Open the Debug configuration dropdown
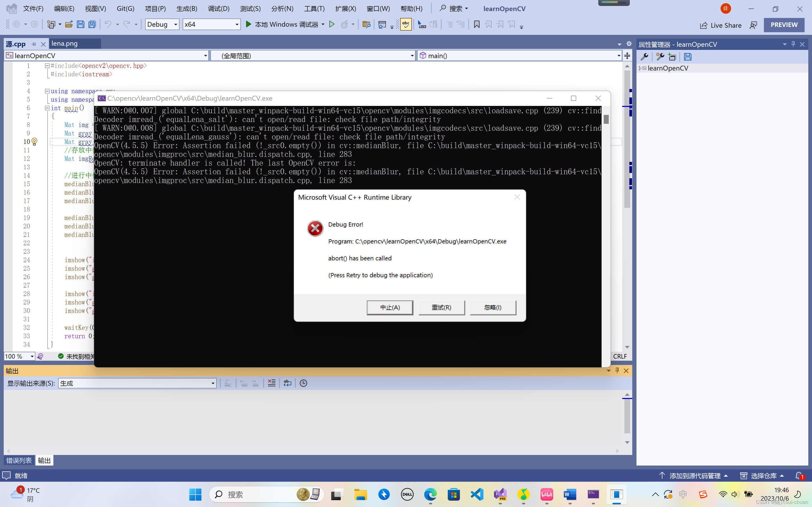 175,25
